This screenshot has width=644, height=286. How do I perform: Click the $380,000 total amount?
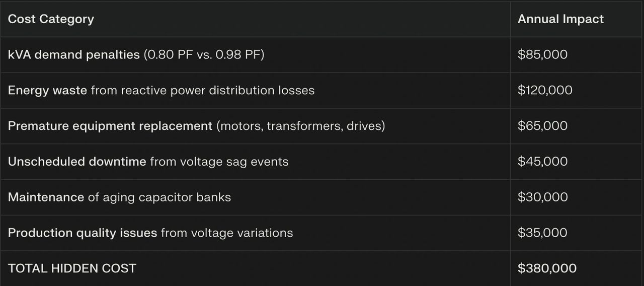pyautogui.click(x=547, y=268)
